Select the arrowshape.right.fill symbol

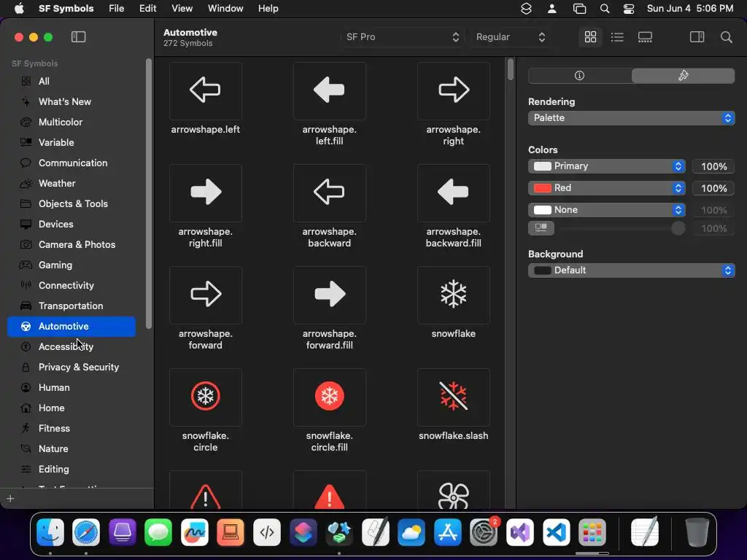tap(205, 192)
